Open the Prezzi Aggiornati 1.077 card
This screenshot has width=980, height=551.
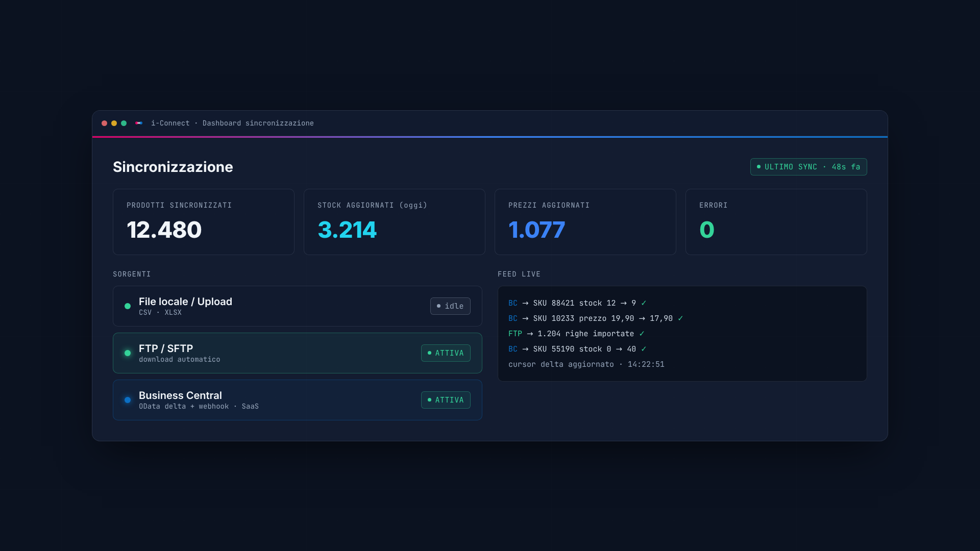tap(585, 222)
